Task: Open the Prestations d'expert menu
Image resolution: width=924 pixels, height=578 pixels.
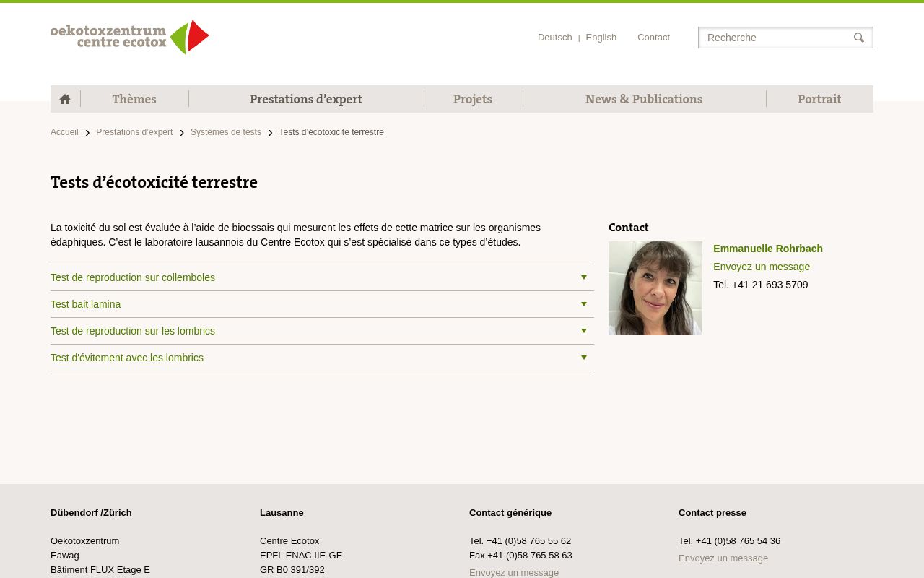Action: [306, 99]
